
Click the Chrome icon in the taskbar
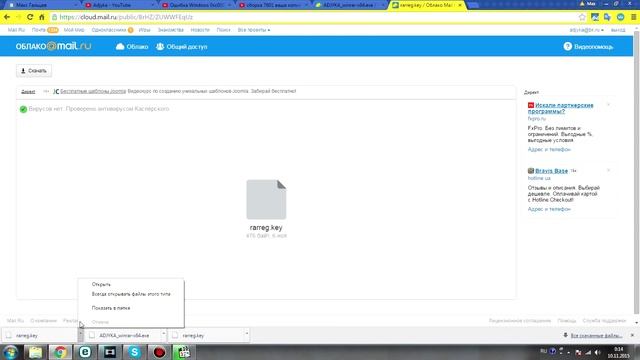click(x=60, y=352)
